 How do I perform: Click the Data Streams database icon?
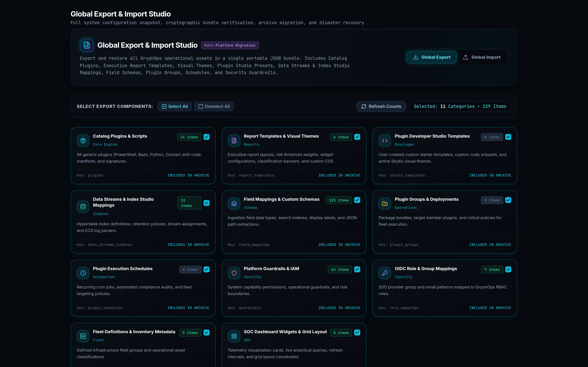(83, 207)
